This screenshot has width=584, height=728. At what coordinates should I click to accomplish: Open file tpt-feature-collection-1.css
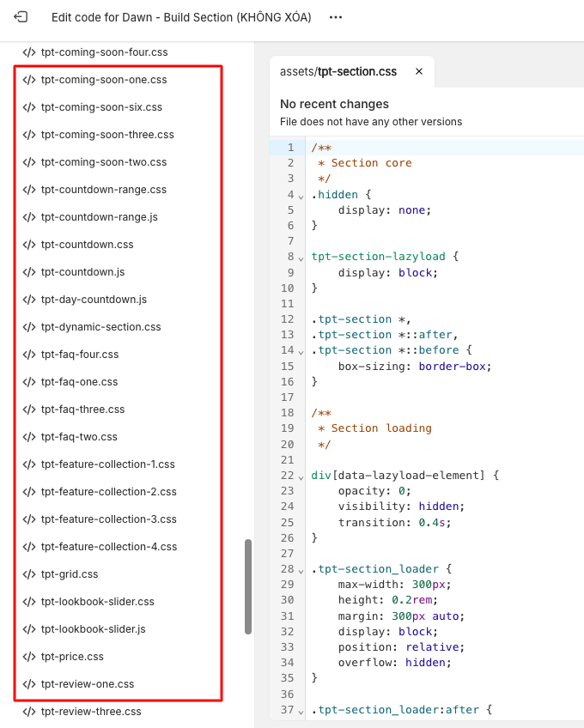[x=108, y=464]
